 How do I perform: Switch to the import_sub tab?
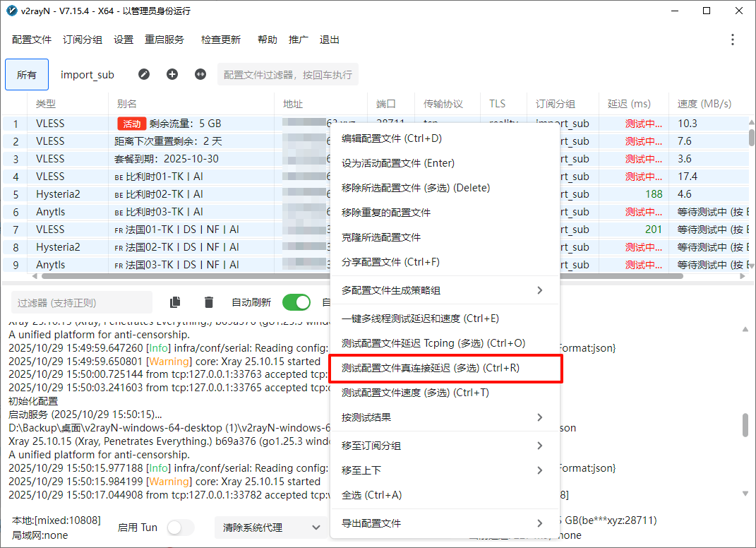coord(87,75)
